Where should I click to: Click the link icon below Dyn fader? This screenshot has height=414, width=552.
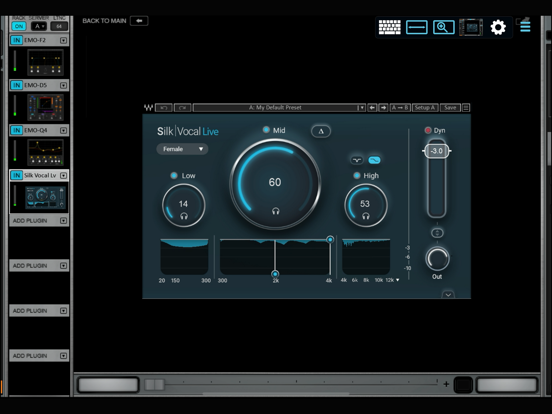click(437, 233)
